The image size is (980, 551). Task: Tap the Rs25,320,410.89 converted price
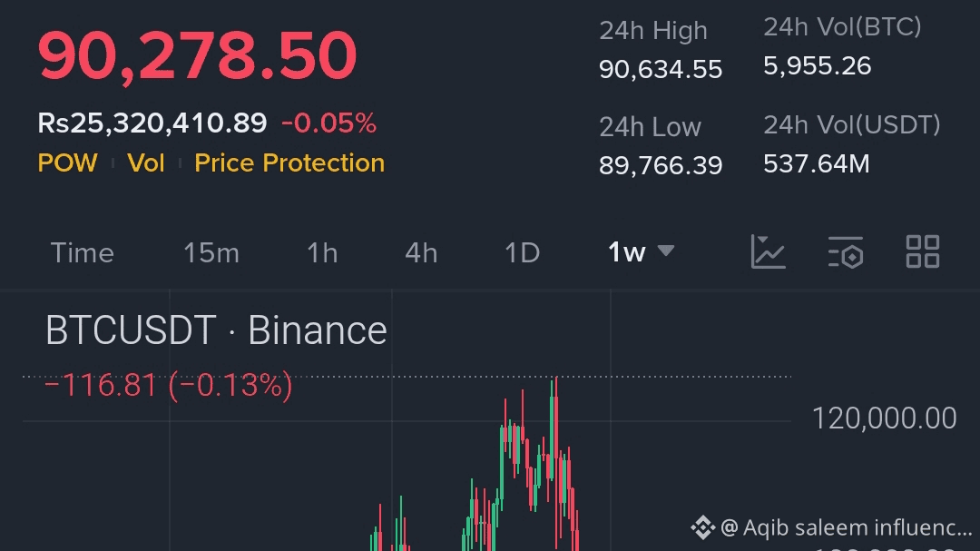pyautogui.click(x=152, y=123)
